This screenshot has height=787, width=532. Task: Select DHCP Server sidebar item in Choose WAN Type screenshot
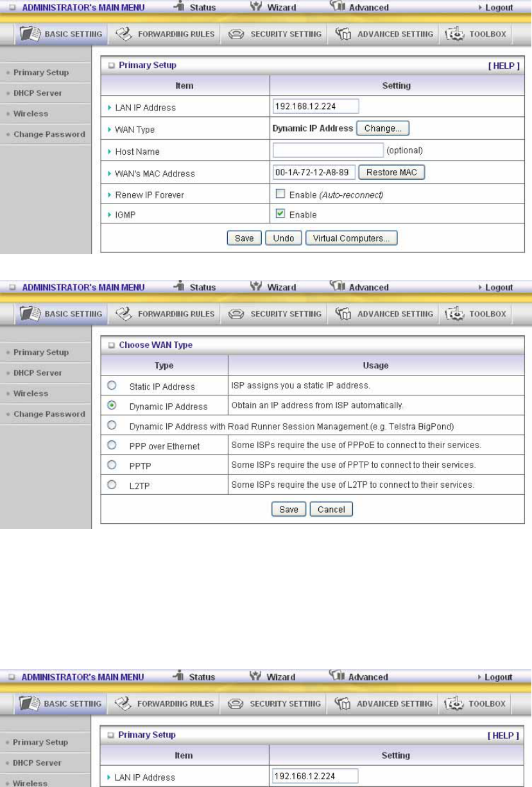point(38,373)
